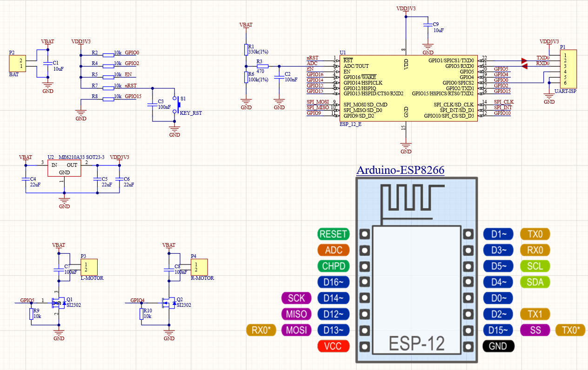Click the P2 BAT connector symbol
The height and width of the screenshot is (370, 588).
click(17, 63)
